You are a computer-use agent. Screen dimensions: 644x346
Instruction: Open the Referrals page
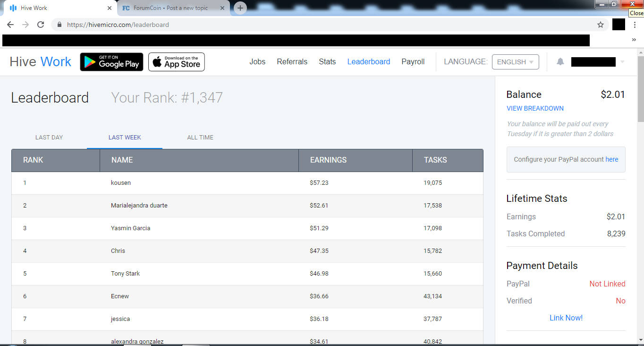292,62
